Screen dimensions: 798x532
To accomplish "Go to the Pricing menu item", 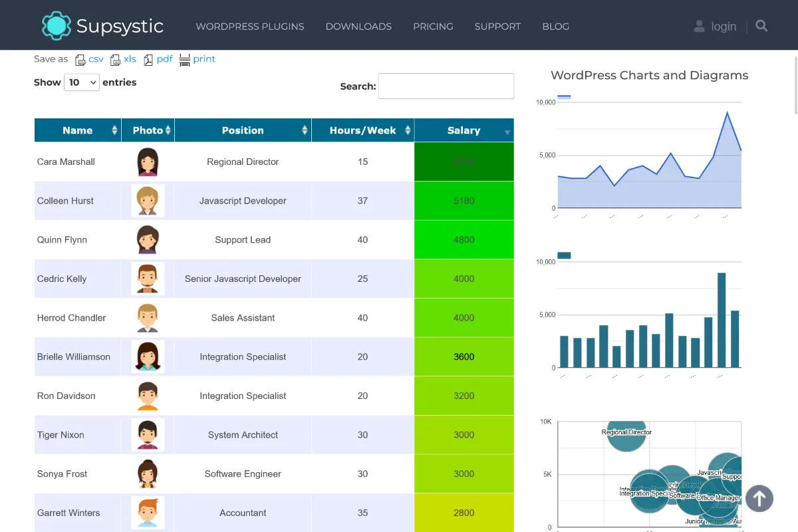I will 433,27.
